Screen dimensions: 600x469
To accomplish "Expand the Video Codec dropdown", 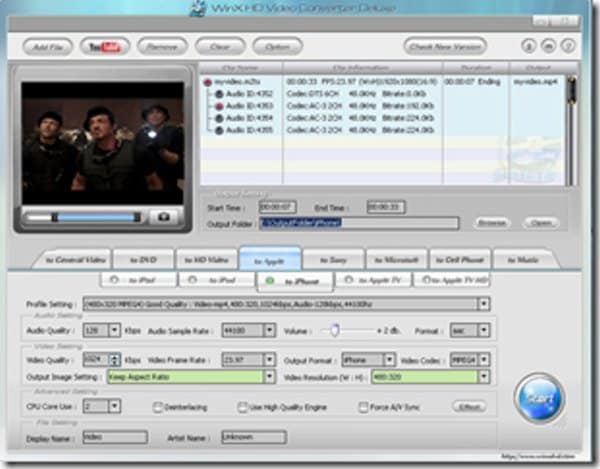I will coord(484,360).
